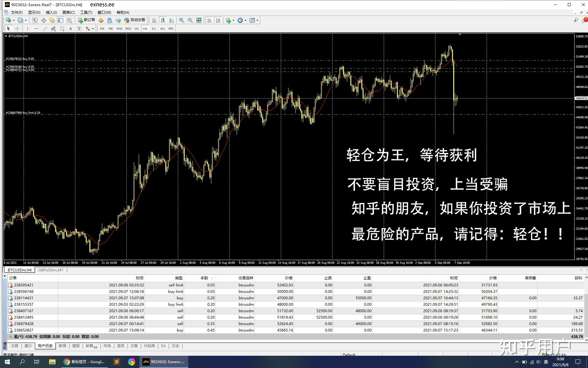This screenshot has height=368, width=588.
Task: Toggle the Terminal panel icon
Action: 61,20
